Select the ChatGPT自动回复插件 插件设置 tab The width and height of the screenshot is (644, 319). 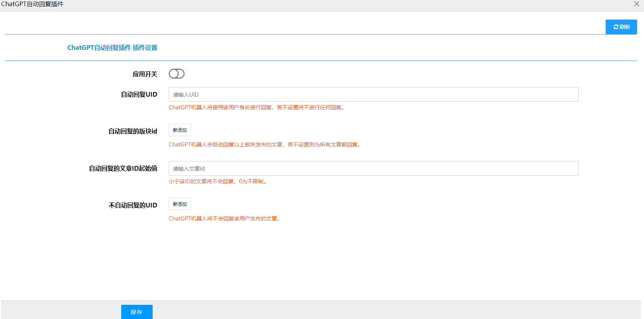[112, 48]
